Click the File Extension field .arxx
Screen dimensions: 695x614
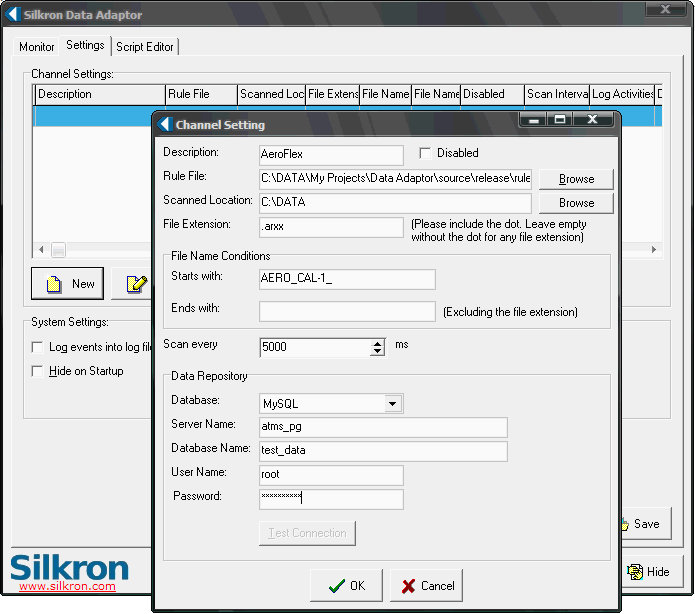coord(332,227)
